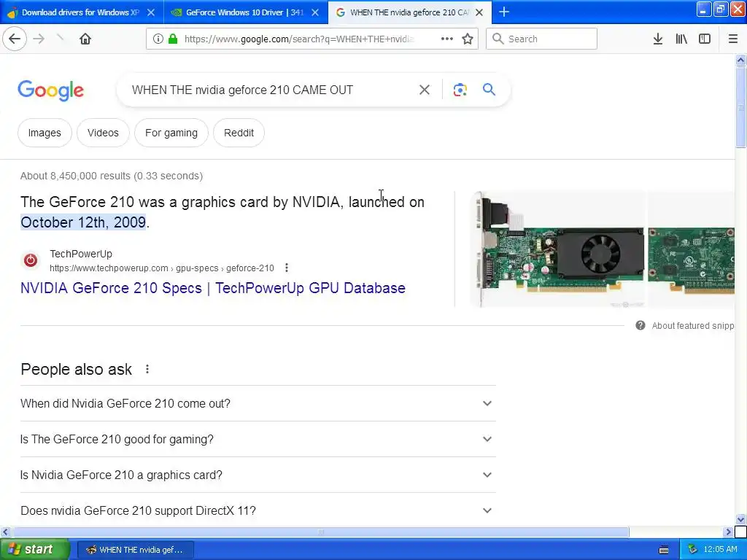
Task: Show site information icon in address bar
Action: tap(158, 39)
